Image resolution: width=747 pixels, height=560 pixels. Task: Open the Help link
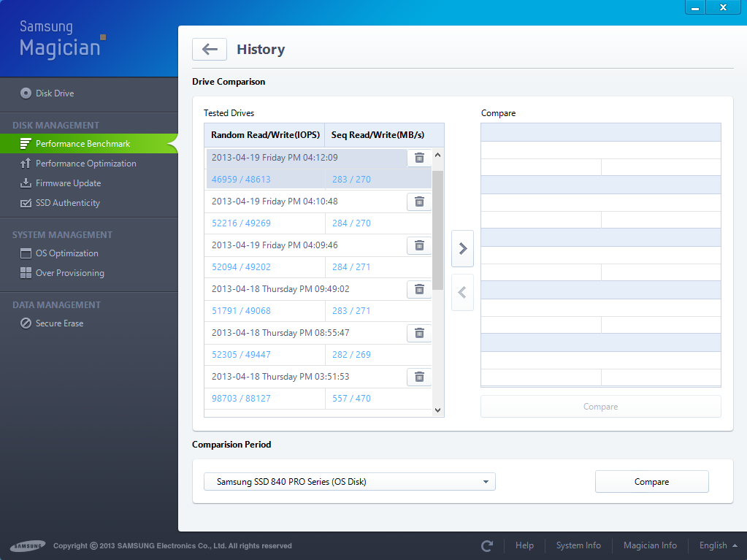click(x=524, y=545)
